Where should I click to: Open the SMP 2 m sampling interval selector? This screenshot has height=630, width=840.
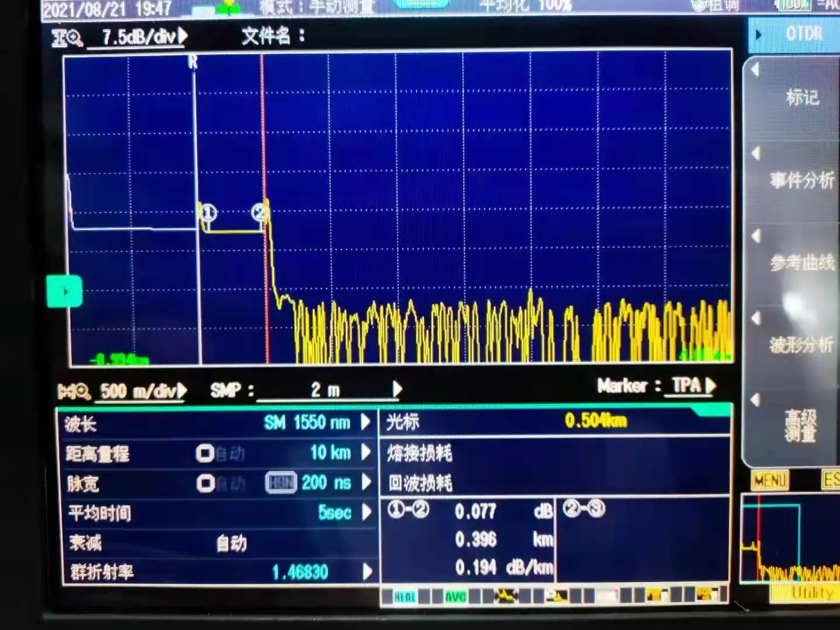click(x=328, y=390)
